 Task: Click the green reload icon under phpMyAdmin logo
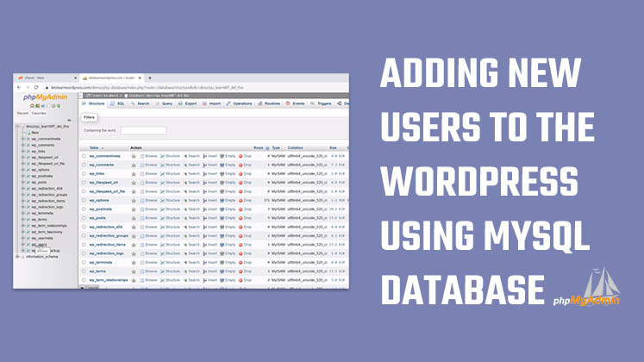pyautogui.click(x=59, y=106)
